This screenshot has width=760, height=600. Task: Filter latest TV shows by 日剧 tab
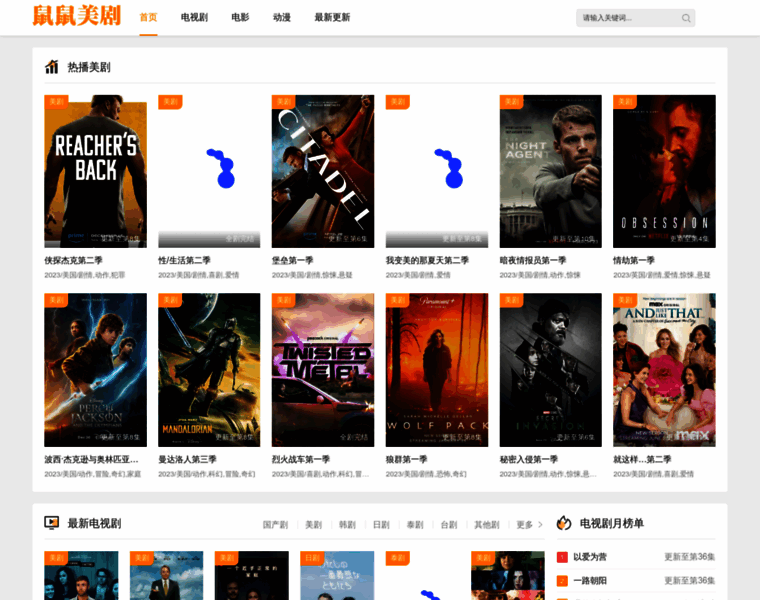pos(381,524)
